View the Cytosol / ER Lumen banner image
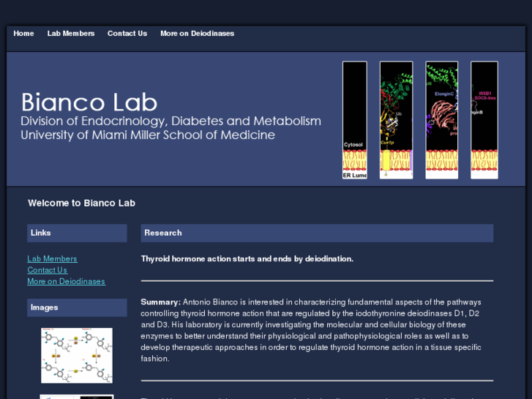This screenshot has width=532, height=399. [355, 120]
